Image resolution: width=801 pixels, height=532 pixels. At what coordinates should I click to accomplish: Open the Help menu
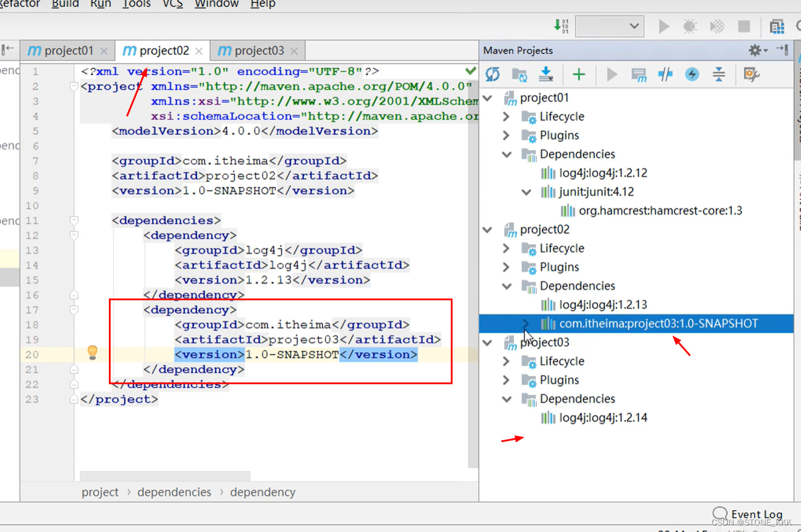pos(263,4)
